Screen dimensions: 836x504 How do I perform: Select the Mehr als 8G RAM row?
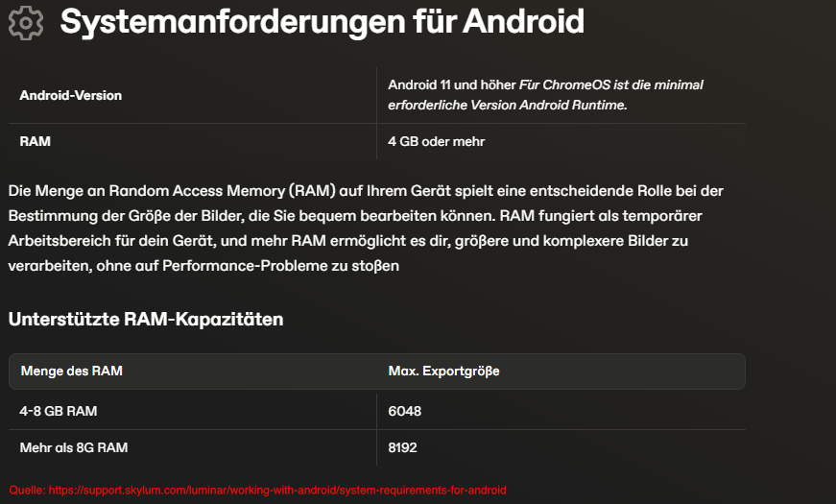click(377, 447)
